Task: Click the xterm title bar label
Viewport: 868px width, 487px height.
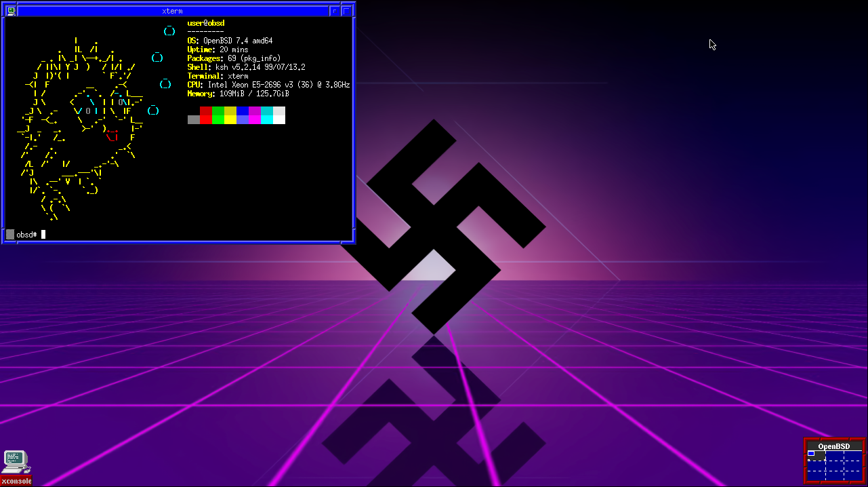Action: (172, 11)
